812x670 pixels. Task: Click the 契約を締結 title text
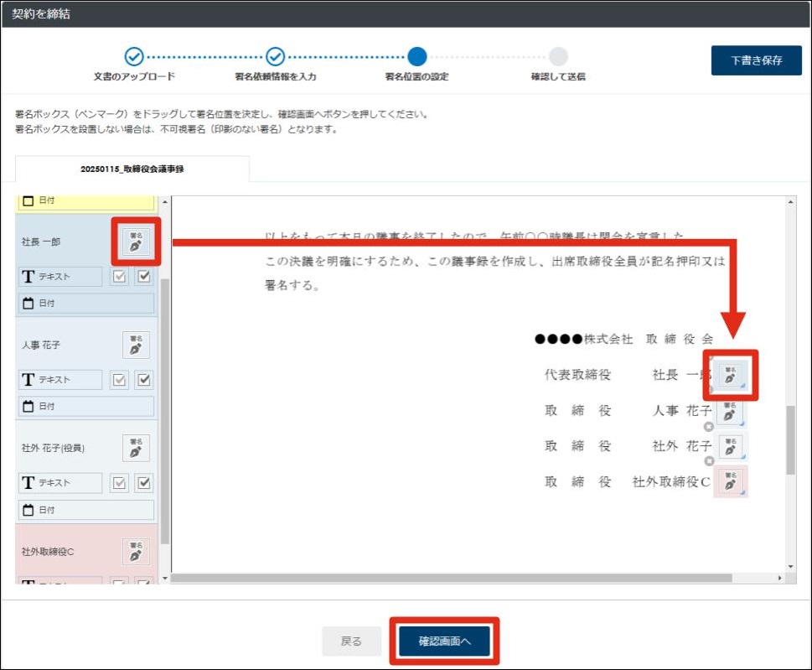[x=41, y=14]
